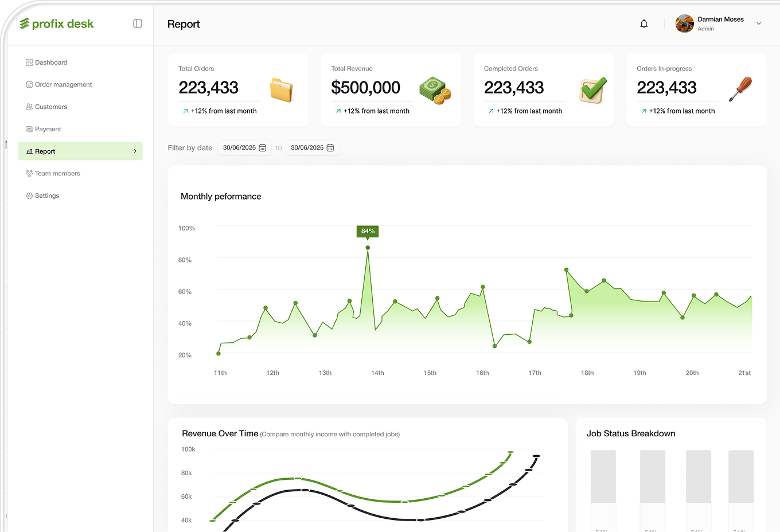The height and width of the screenshot is (532, 780).
Task: Click the Completed Orders checkmark icon
Action: tap(592, 90)
